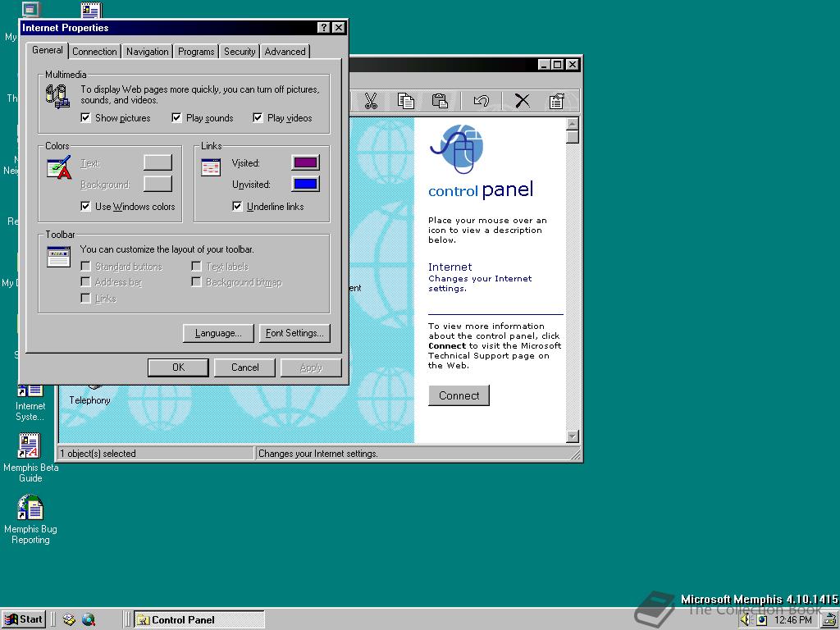Click 'Changes your Internet settings.' status bar text
Image resolution: width=840 pixels, height=630 pixels.
(x=318, y=454)
